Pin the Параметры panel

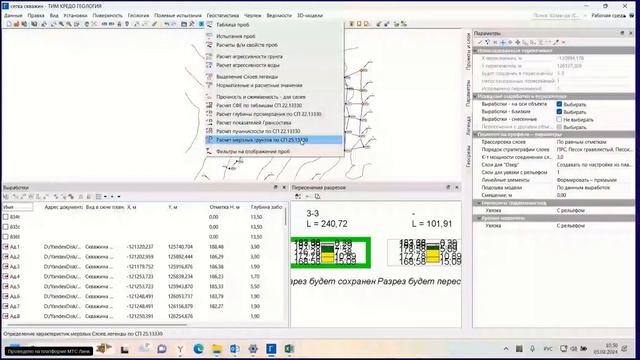pos(622,33)
